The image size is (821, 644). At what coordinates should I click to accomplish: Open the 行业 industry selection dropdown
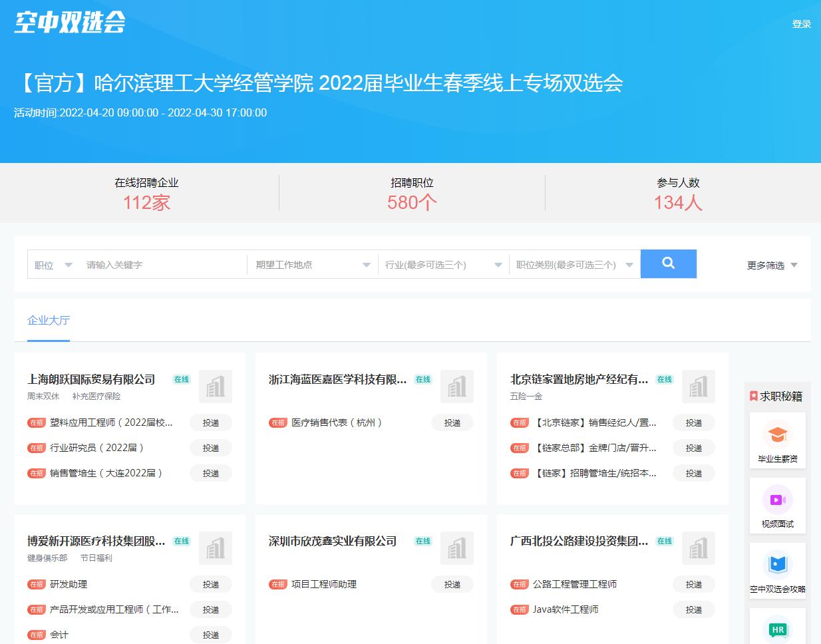coord(443,265)
